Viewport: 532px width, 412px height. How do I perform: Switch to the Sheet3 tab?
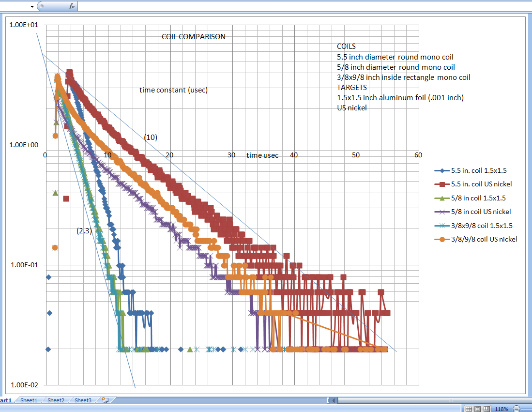[83, 400]
